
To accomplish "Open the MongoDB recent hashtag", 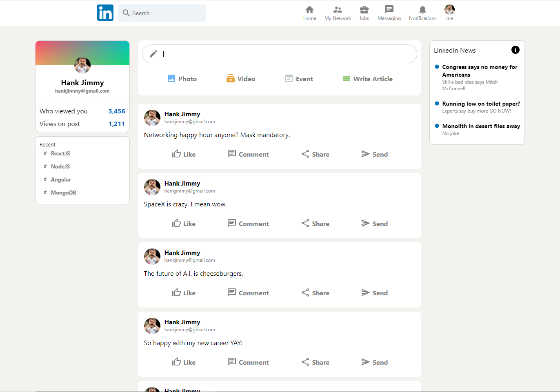I will coord(60,193).
